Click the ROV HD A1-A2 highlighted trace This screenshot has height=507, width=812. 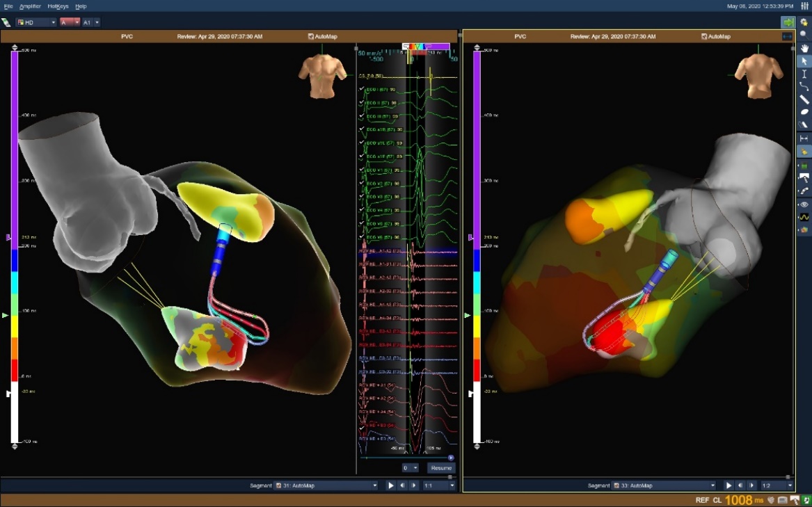pyautogui.click(x=408, y=251)
